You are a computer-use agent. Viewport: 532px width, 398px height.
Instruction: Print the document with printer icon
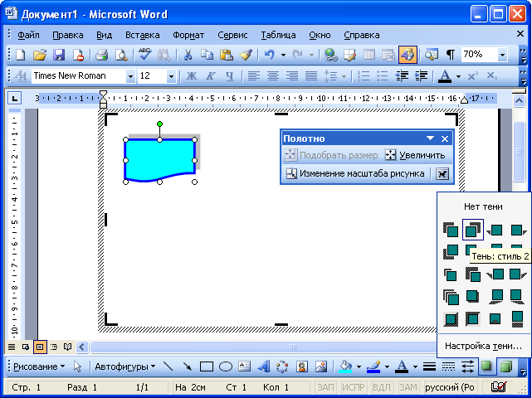(x=101, y=55)
